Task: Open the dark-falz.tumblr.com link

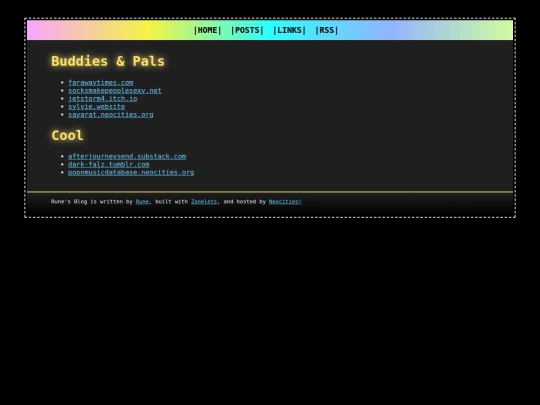Action: click(109, 164)
